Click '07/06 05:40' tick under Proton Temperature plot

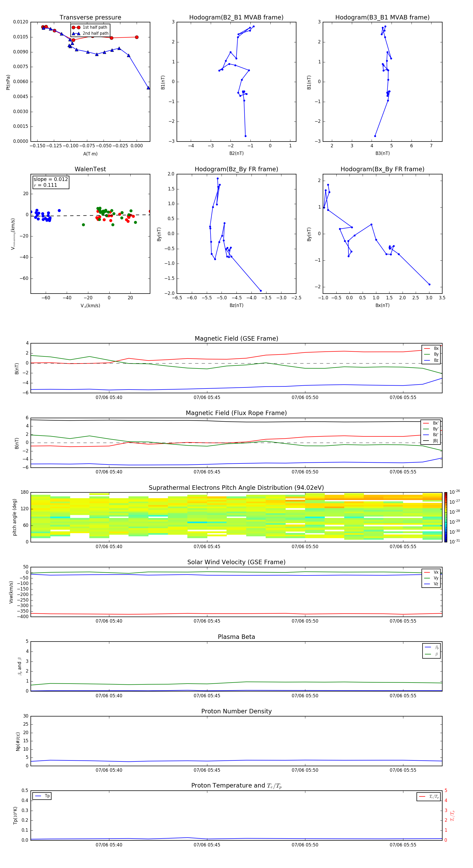[x=109, y=845]
